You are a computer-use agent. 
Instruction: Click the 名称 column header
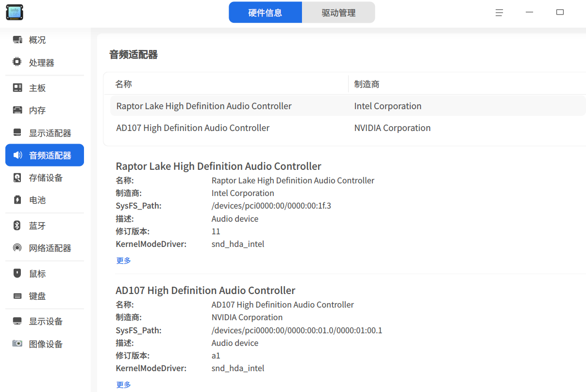tap(124, 84)
